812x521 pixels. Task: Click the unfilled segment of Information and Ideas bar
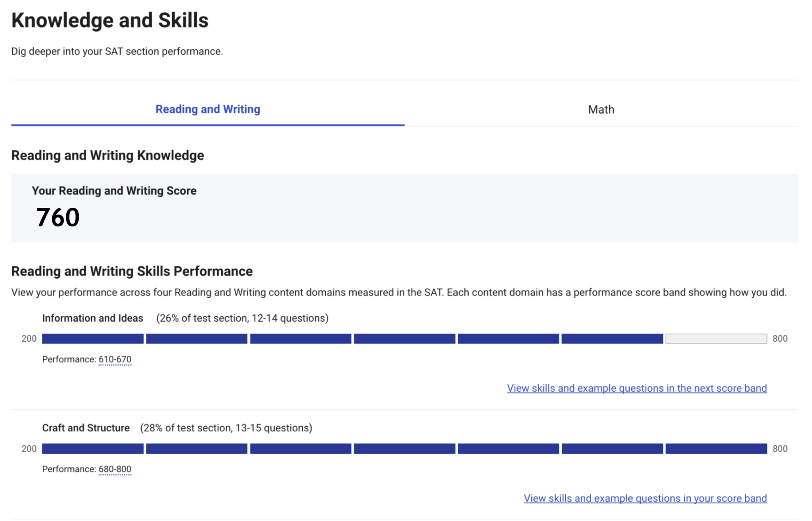(x=716, y=339)
